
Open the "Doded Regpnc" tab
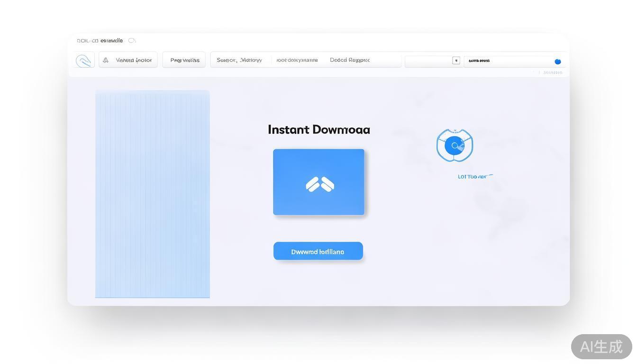[x=350, y=60]
